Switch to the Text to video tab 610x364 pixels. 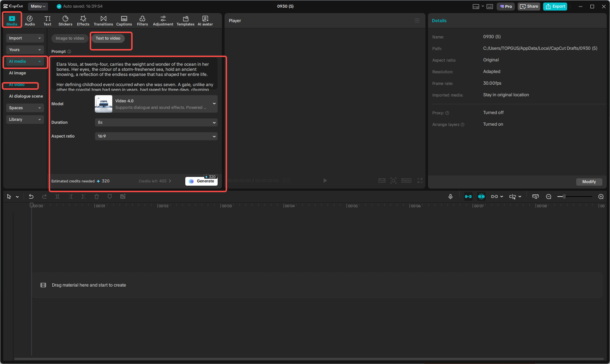108,38
